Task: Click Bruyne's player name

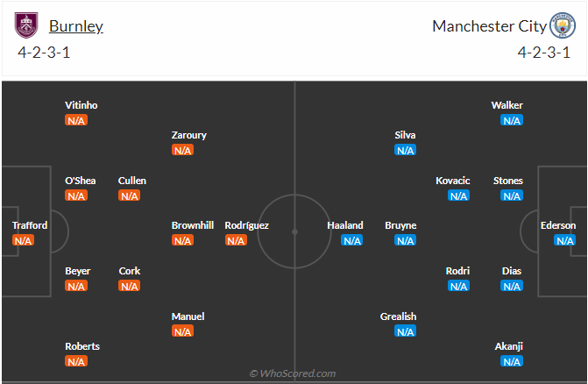Action: 400,225
